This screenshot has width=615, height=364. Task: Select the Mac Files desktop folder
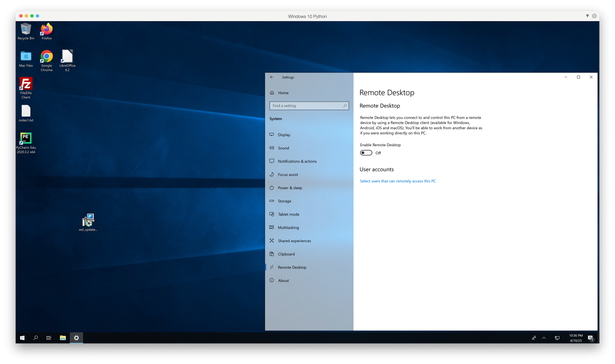click(x=26, y=59)
